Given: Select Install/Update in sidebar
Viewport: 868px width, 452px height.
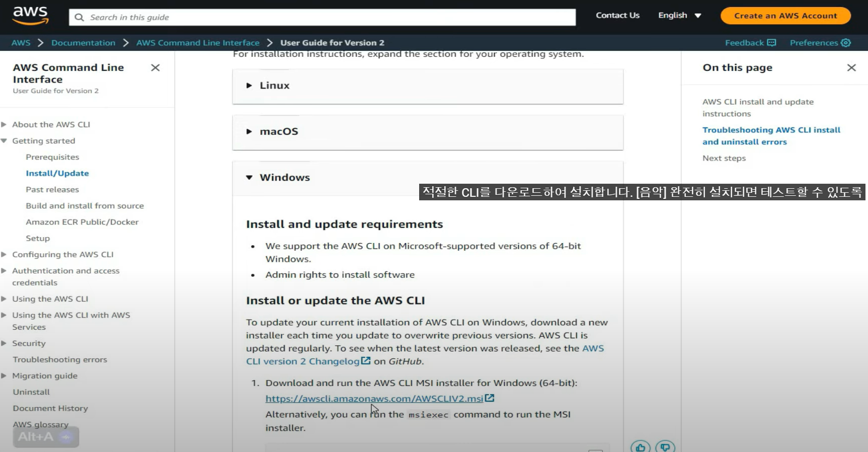Looking at the screenshot, I should [57, 173].
